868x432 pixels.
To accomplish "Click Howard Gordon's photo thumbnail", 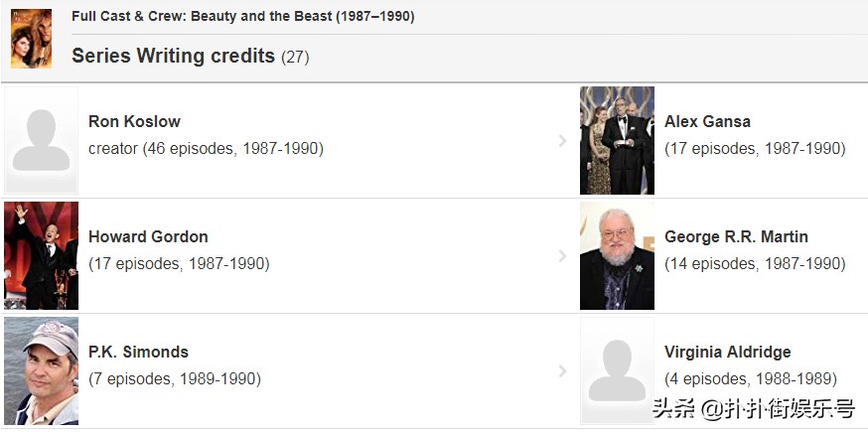I will [41, 255].
